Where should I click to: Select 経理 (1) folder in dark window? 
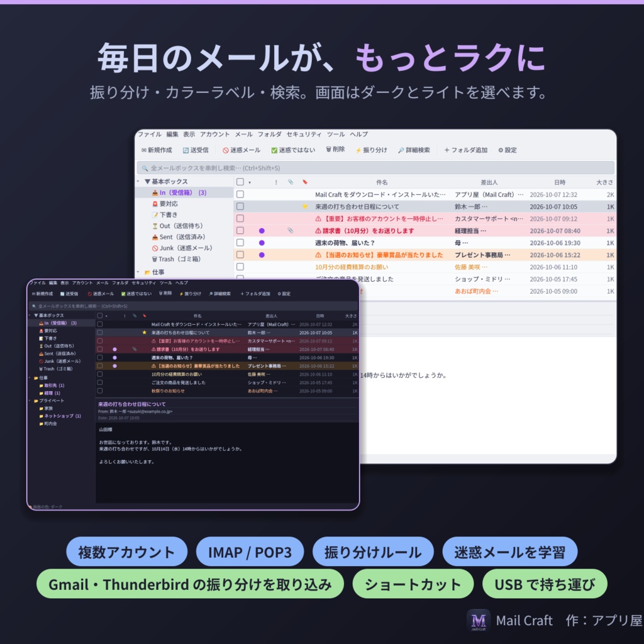coord(50,393)
